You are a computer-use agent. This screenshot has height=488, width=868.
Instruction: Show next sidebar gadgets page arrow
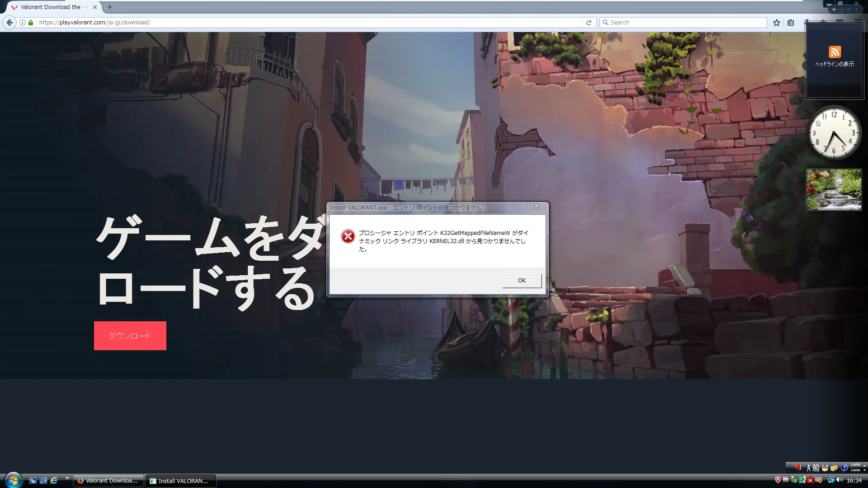[857, 9]
